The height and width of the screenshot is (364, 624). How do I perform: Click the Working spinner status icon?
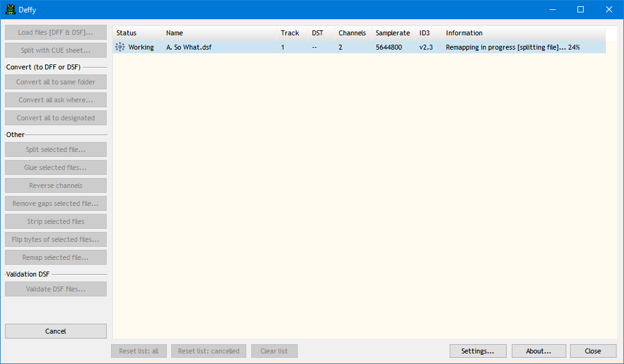click(120, 47)
